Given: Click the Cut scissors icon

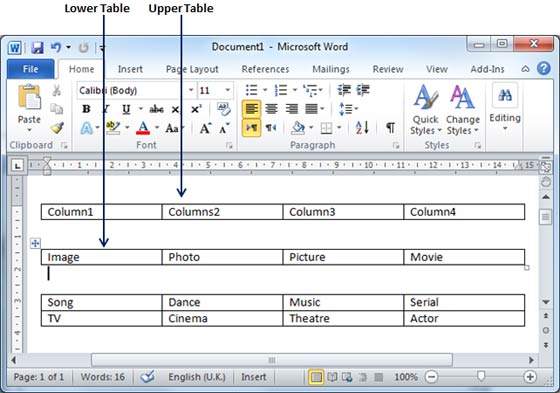Looking at the screenshot, I should 56,90.
